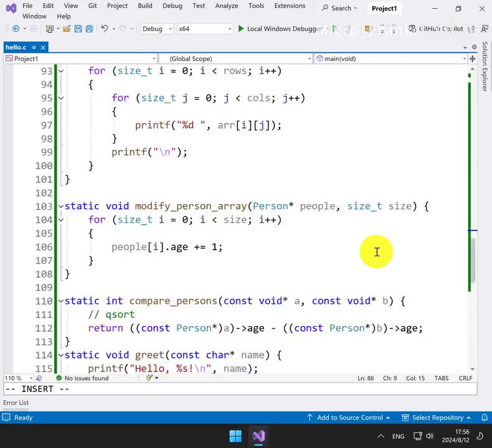Open the Search dropdown in title bar
Viewport: 492px width, 448px height.
pyautogui.click(x=339, y=9)
